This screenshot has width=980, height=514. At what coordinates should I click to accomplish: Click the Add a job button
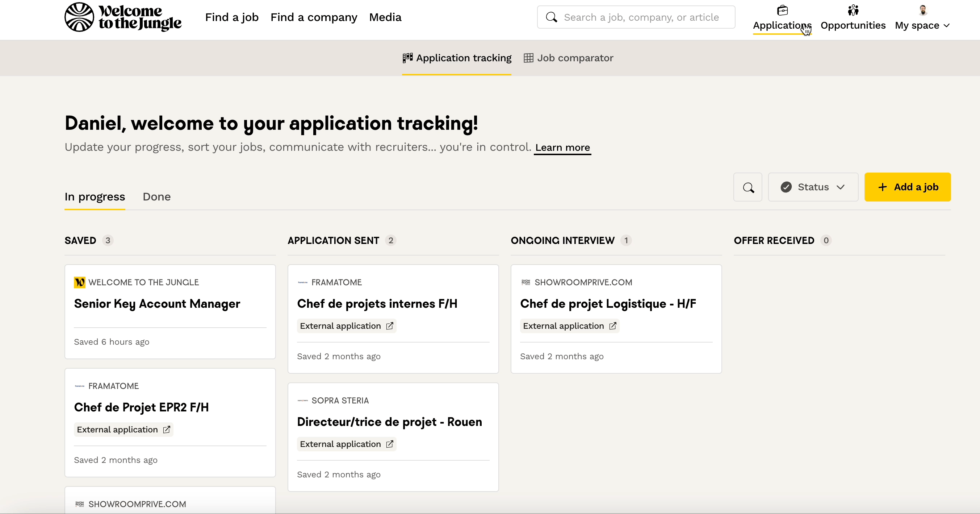[x=907, y=187]
